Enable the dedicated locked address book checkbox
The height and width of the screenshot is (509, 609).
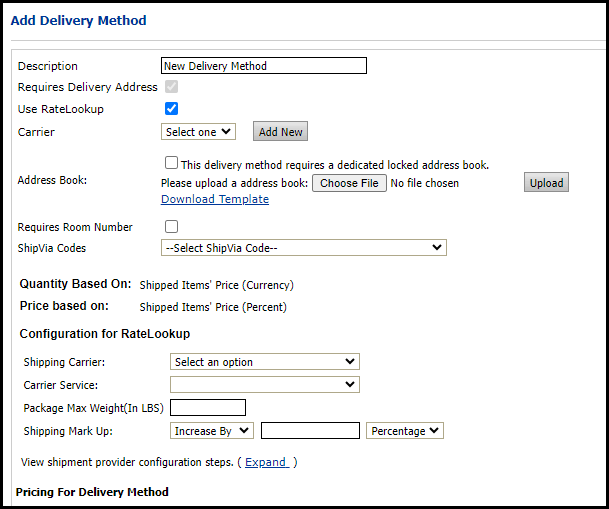tap(171, 163)
